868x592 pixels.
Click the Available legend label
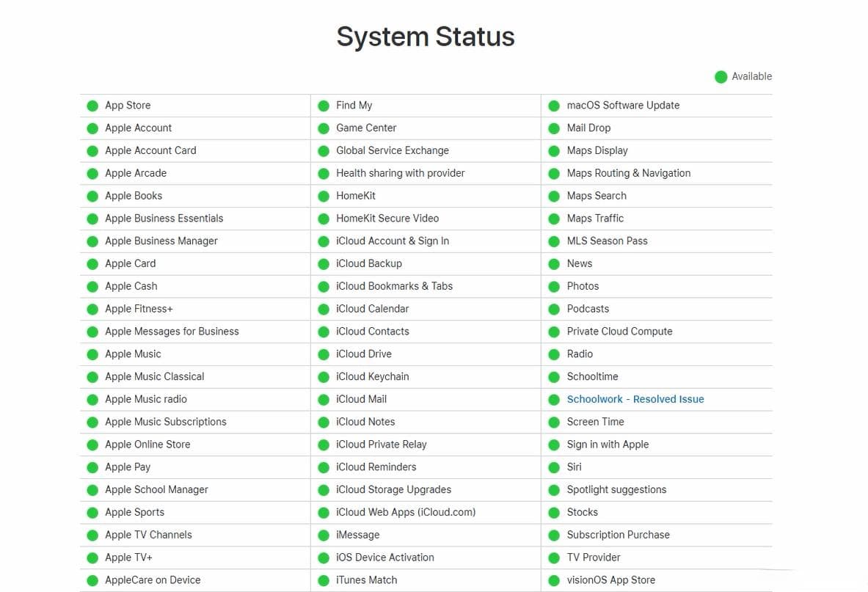click(x=751, y=76)
